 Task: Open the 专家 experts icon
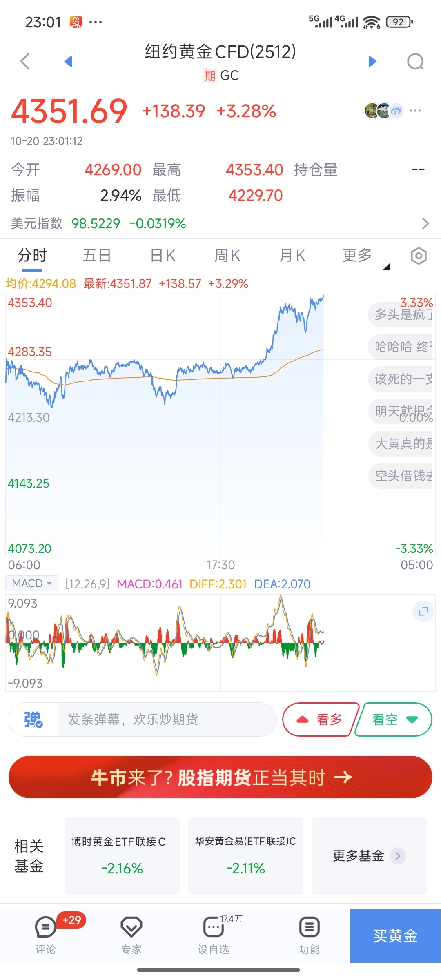click(x=131, y=935)
